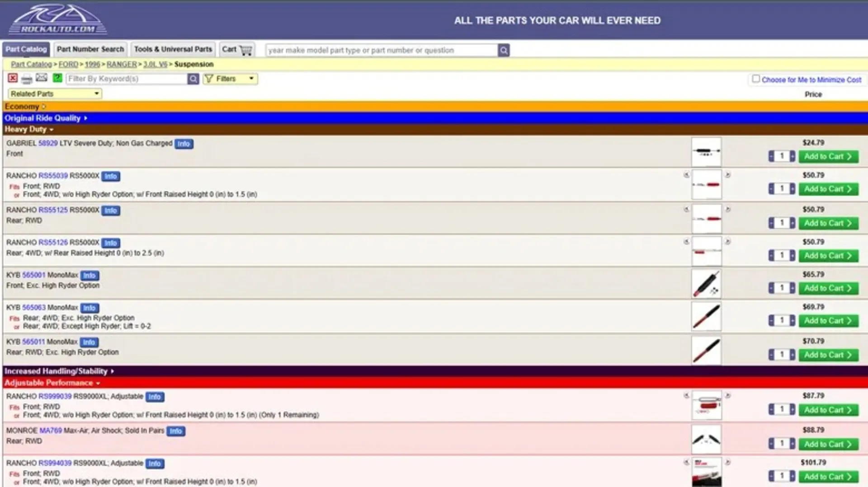This screenshot has width=868, height=487.
Task: Switch to the Part Number Search tab
Action: click(x=90, y=49)
